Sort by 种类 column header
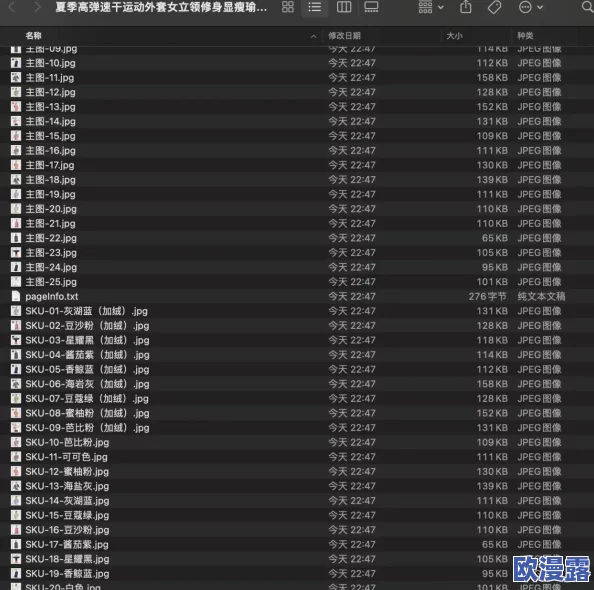Viewport: 594px width, 590px height. coord(525,36)
